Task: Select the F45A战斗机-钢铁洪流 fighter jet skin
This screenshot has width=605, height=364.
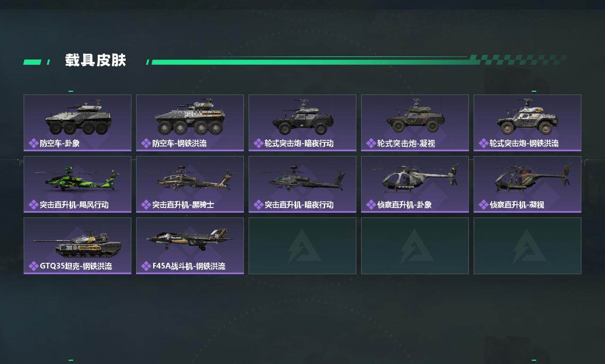Action: (x=190, y=246)
